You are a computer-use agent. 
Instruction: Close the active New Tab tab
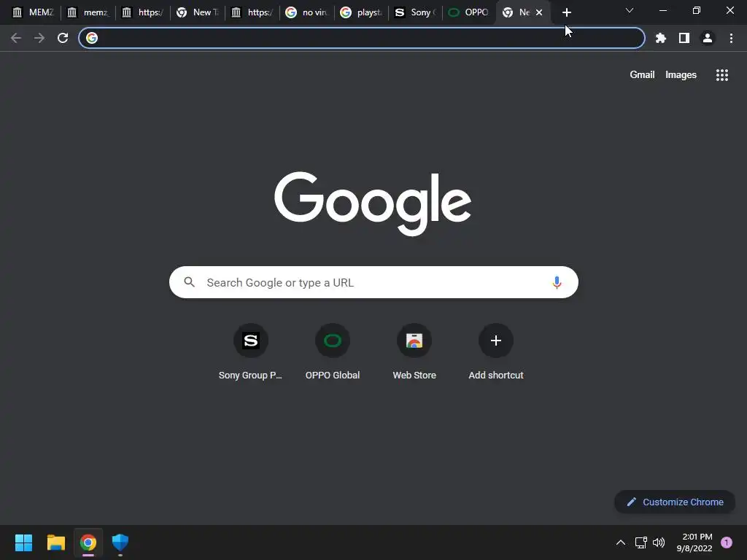click(x=539, y=12)
